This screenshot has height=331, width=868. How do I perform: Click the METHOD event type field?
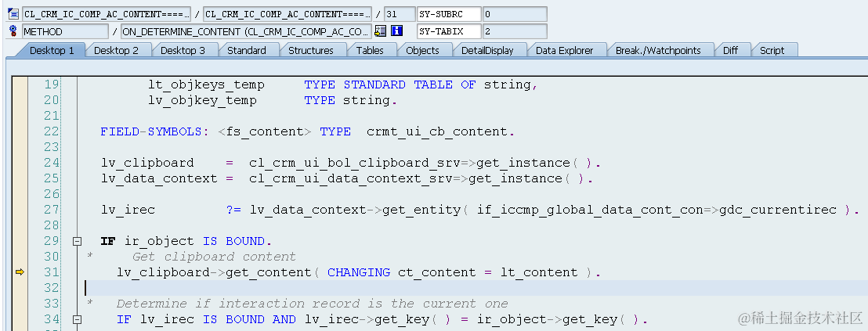coord(65,31)
